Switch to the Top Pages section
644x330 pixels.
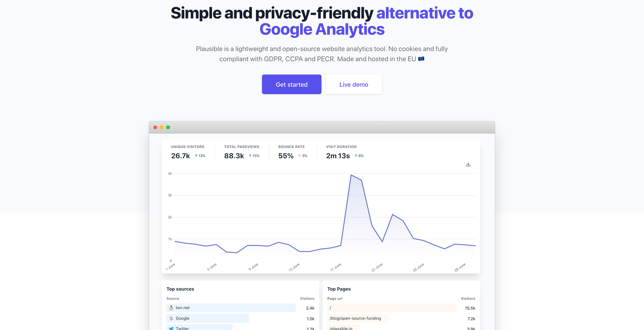339,289
